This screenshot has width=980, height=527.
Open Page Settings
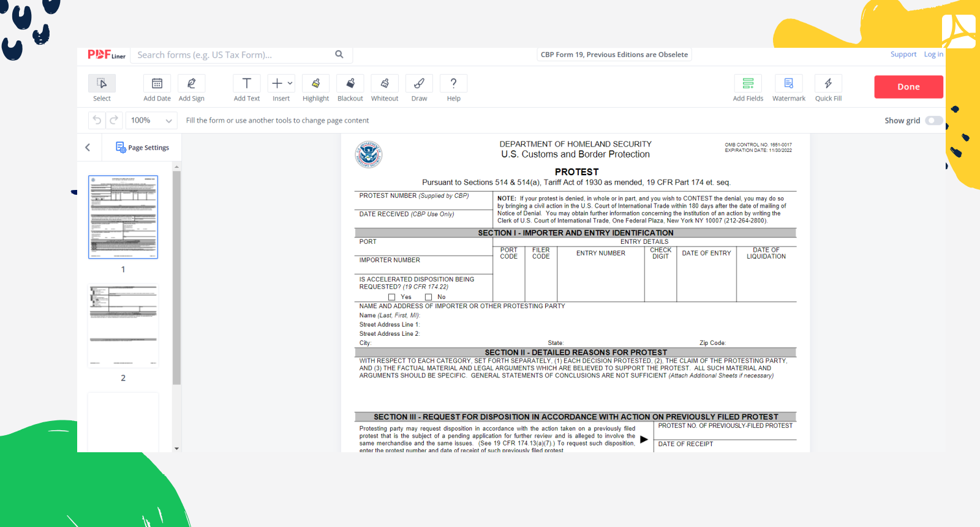point(142,148)
